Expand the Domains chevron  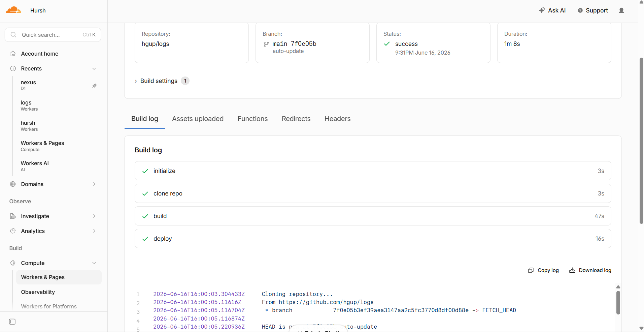coord(94,184)
